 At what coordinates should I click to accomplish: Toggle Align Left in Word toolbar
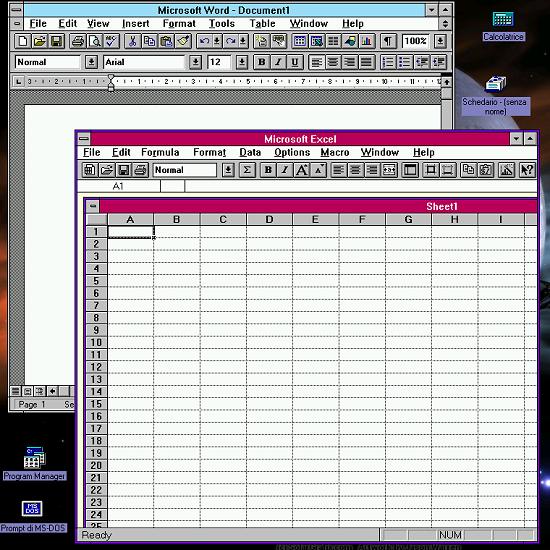pos(316,62)
